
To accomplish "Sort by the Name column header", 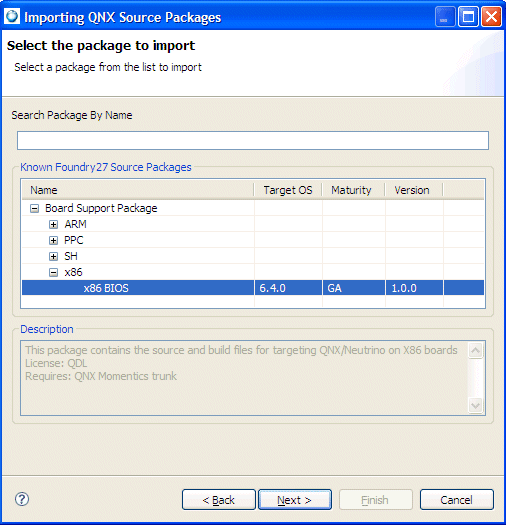I will [138, 190].
